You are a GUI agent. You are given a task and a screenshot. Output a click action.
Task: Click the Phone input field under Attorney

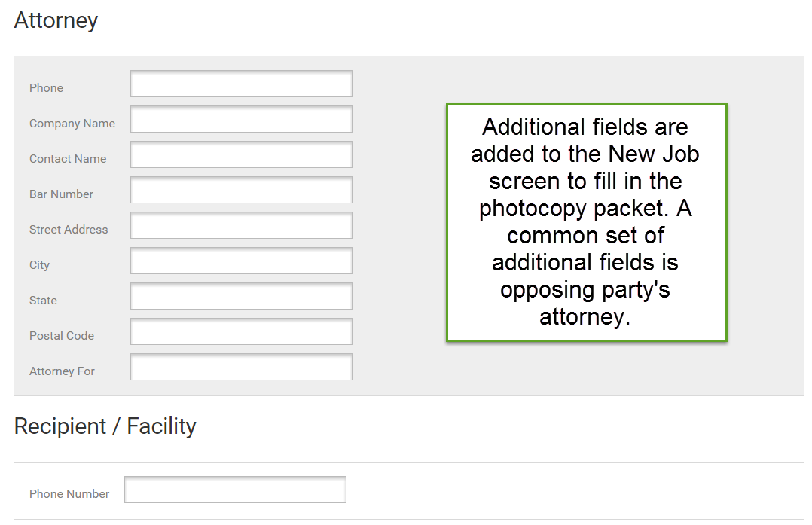pyautogui.click(x=240, y=84)
